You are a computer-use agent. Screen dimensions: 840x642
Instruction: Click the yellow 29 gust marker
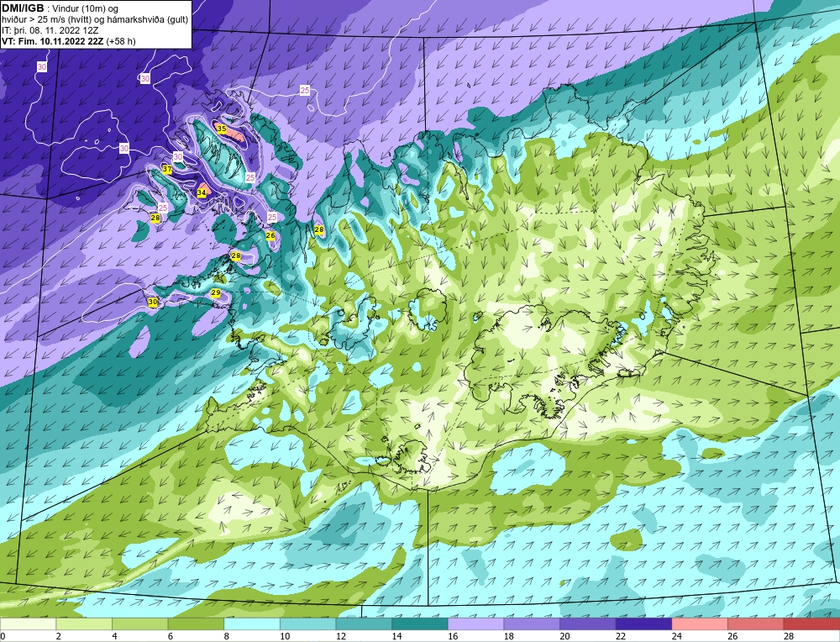click(x=216, y=292)
